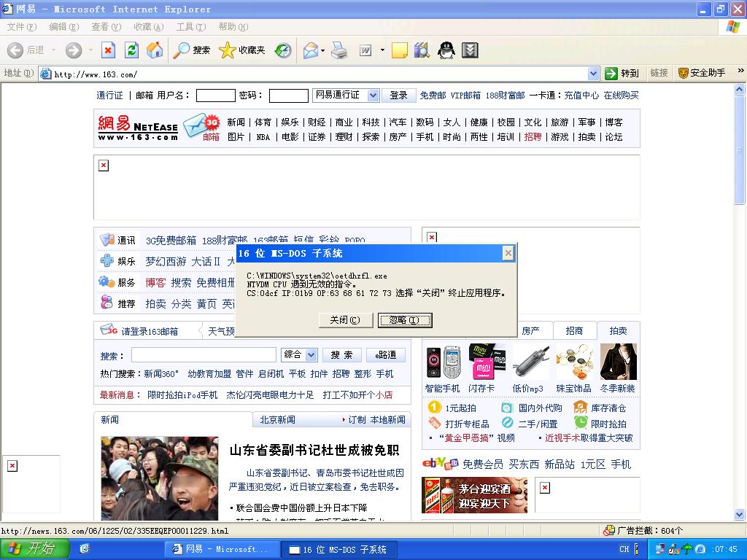This screenshot has width=747, height=560.
Task: Open the 编辑 (Edit) menu
Action: tap(64, 27)
